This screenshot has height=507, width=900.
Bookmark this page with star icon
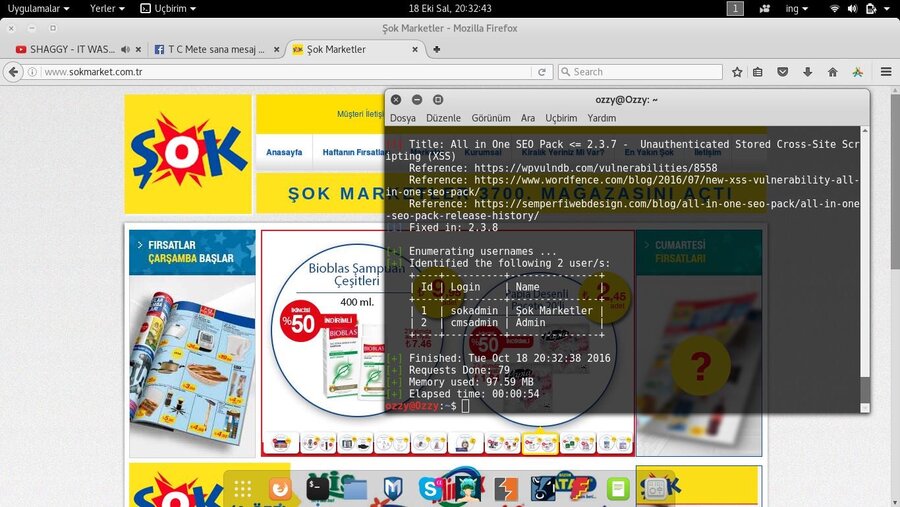pyautogui.click(x=738, y=72)
